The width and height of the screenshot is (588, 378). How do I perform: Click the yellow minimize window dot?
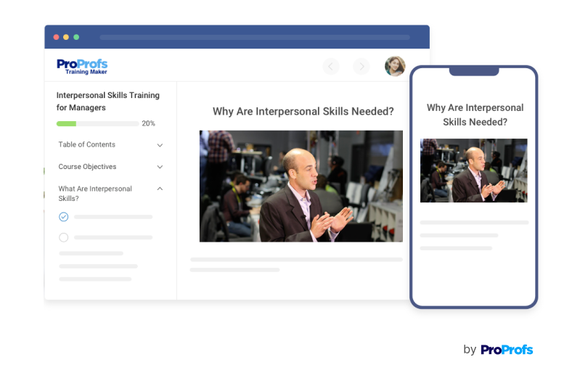tap(66, 37)
